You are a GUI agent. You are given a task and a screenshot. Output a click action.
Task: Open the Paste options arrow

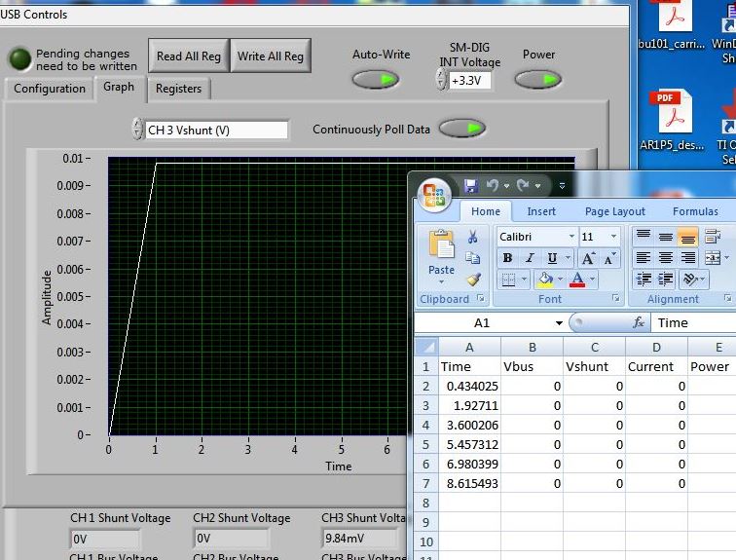pos(441,282)
